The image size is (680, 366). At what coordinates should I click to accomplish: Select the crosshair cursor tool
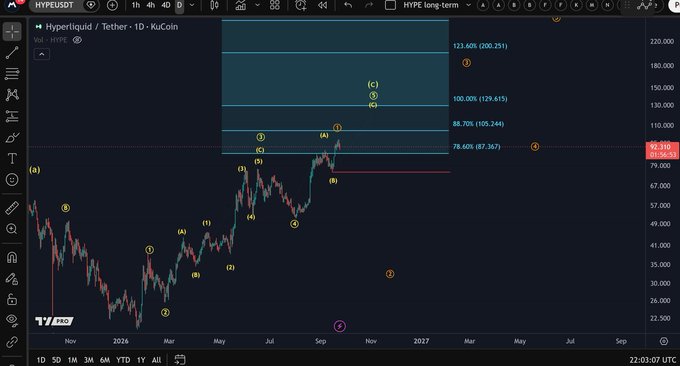(12, 32)
